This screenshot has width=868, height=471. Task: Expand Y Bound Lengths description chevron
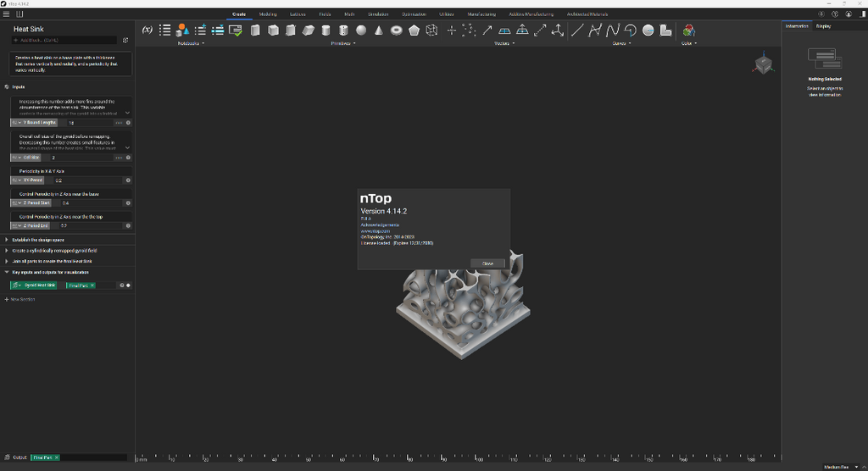[x=128, y=113]
